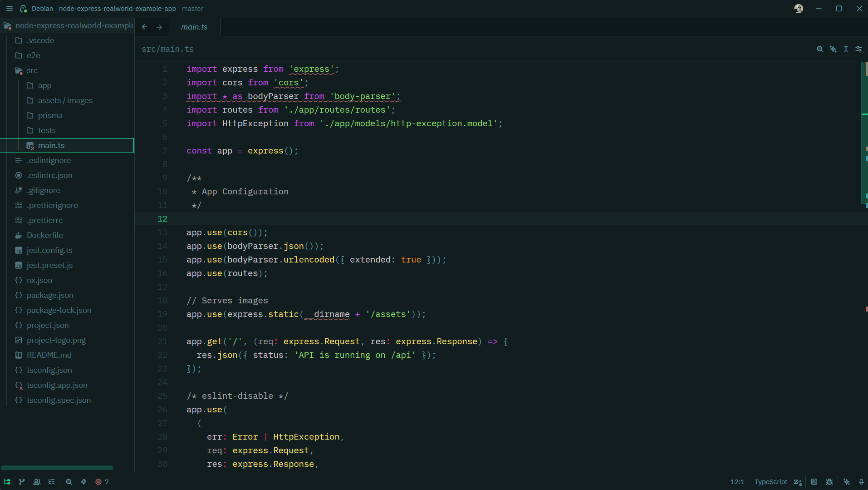Viewport: 868px width, 490px height.
Task: Navigate back with the left arrow
Action: pyautogui.click(x=144, y=27)
